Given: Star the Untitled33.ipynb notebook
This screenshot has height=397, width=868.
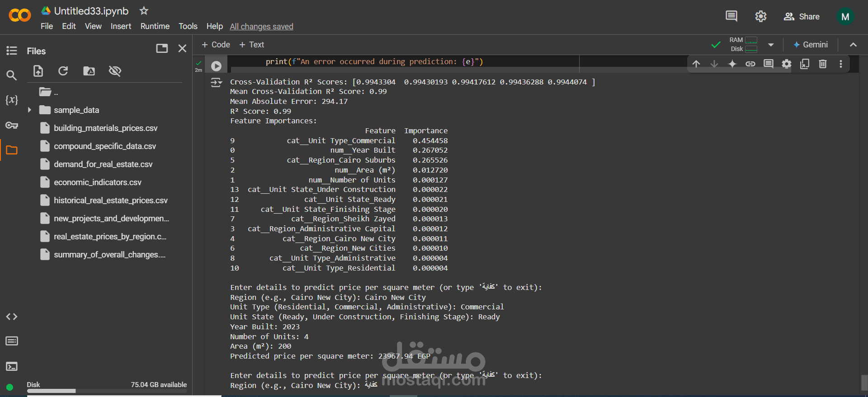Looking at the screenshot, I should point(144,10).
